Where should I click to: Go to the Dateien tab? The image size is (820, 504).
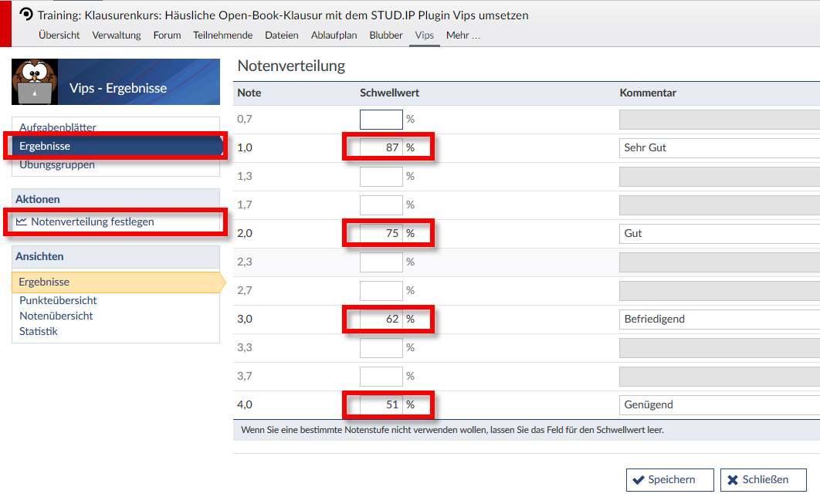[x=281, y=35]
